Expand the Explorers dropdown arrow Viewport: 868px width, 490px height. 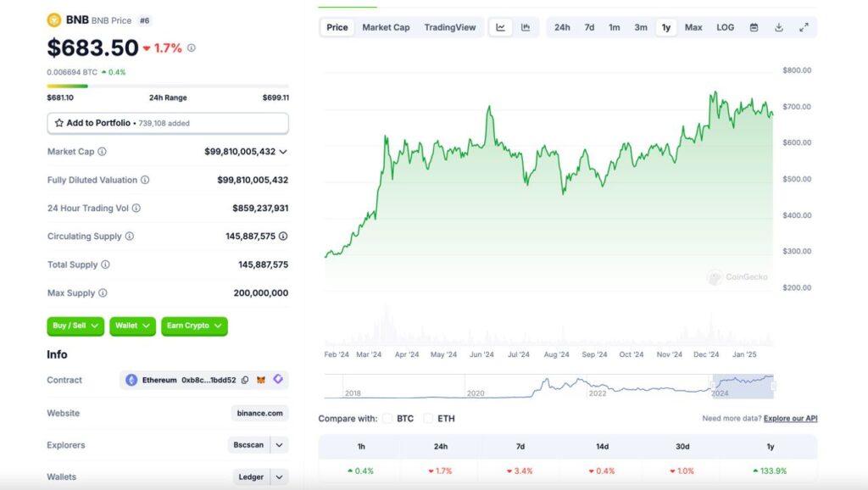point(280,445)
